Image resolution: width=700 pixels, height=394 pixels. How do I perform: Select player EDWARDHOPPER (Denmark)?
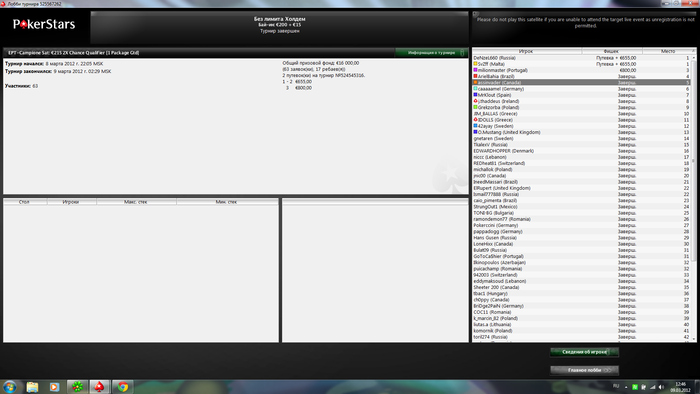pyautogui.click(x=582, y=151)
